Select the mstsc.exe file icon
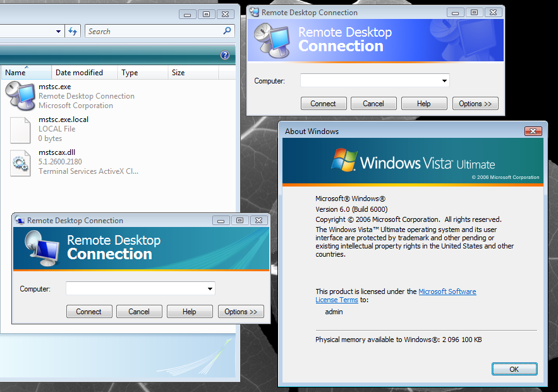Screen dimensions: 558x392 (x=20, y=95)
